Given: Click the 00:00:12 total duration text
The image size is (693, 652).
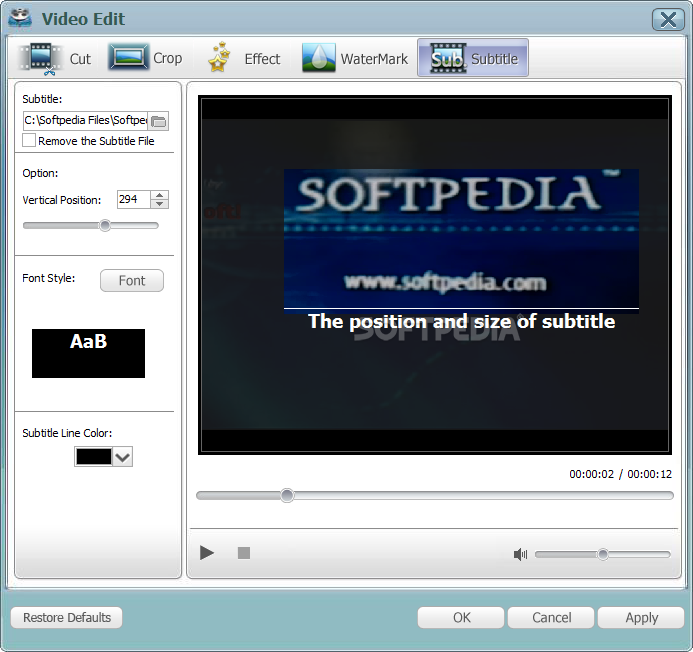Looking at the screenshot, I should pyautogui.click(x=649, y=474).
